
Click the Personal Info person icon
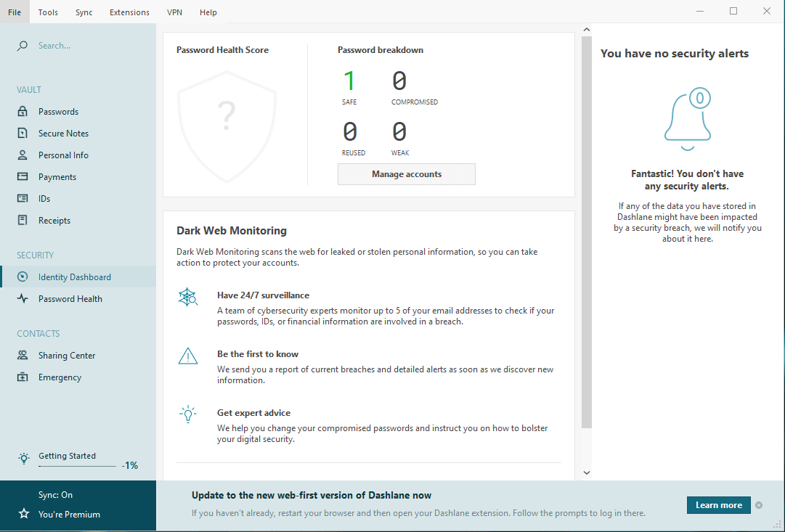[23, 155]
